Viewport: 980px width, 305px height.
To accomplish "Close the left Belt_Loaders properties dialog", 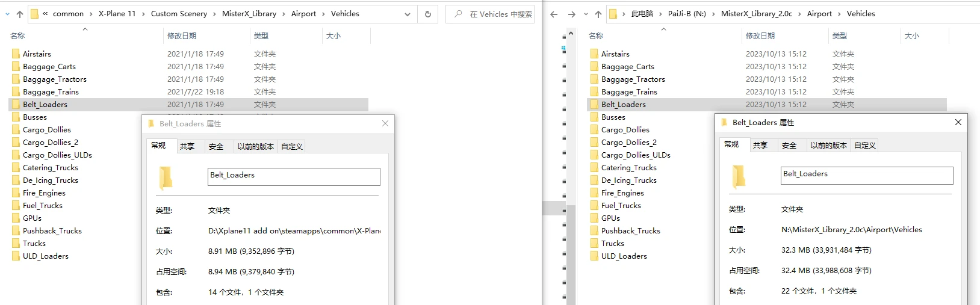I will click(385, 123).
